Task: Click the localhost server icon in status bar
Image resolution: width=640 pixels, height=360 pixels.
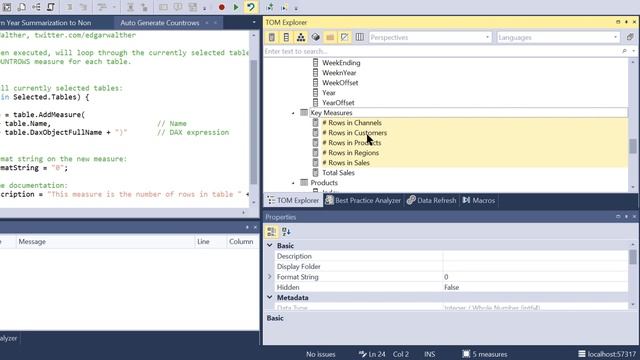Action: point(582,354)
